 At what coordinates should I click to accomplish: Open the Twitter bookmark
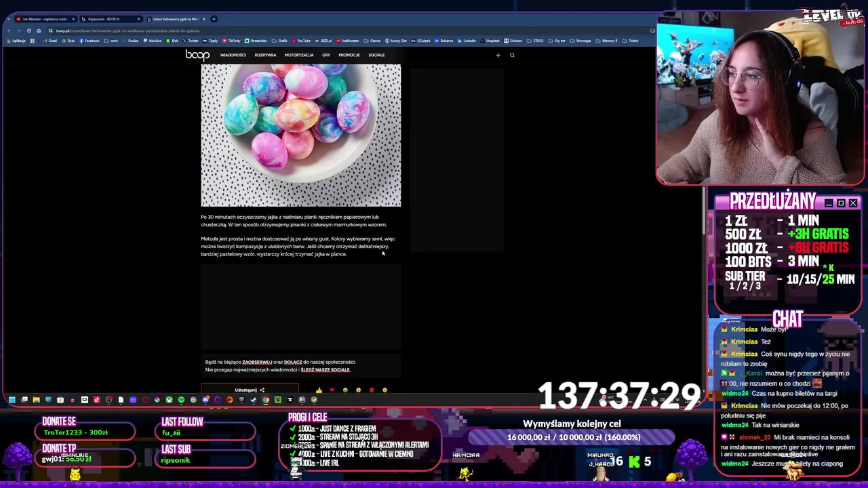pyautogui.click(x=191, y=41)
